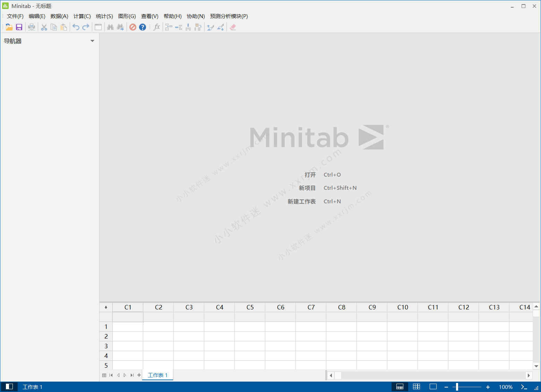This screenshot has width=541, height=392.
Task: Click the Find binoculars icon
Action: pyautogui.click(x=111, y=27)
